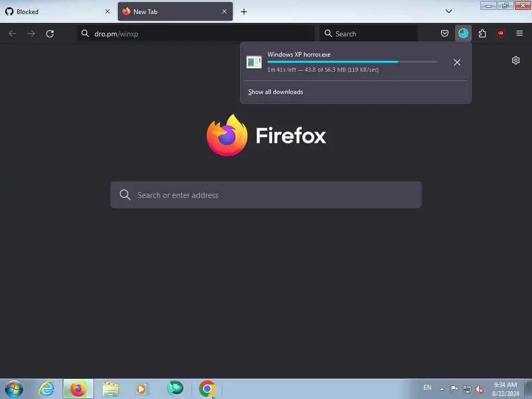
Task: Close the Blocked tab
Action: point(108,11)
